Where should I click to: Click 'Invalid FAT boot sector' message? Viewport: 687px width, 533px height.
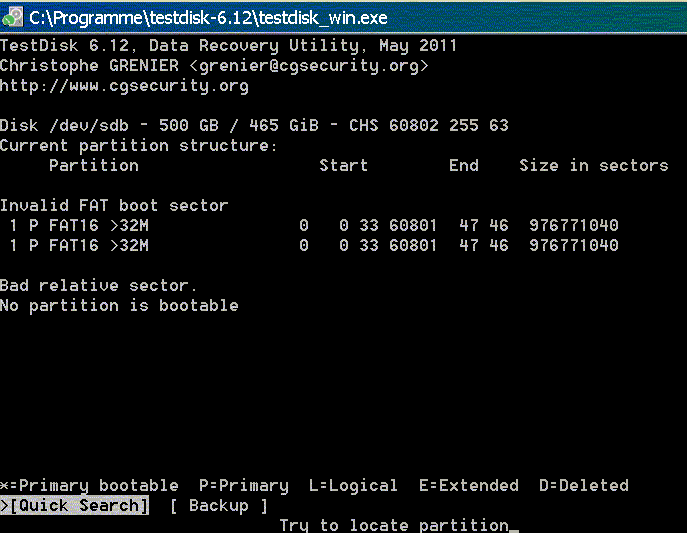coord(114,205)
